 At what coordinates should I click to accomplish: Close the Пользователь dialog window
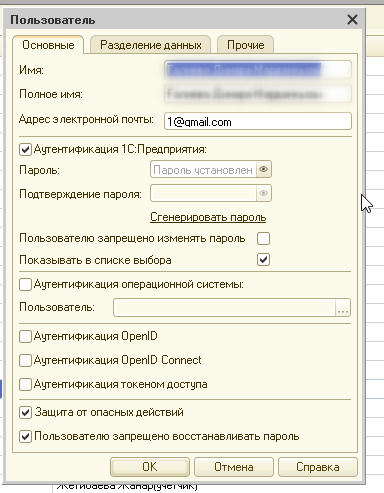click(x=352, y=19)
